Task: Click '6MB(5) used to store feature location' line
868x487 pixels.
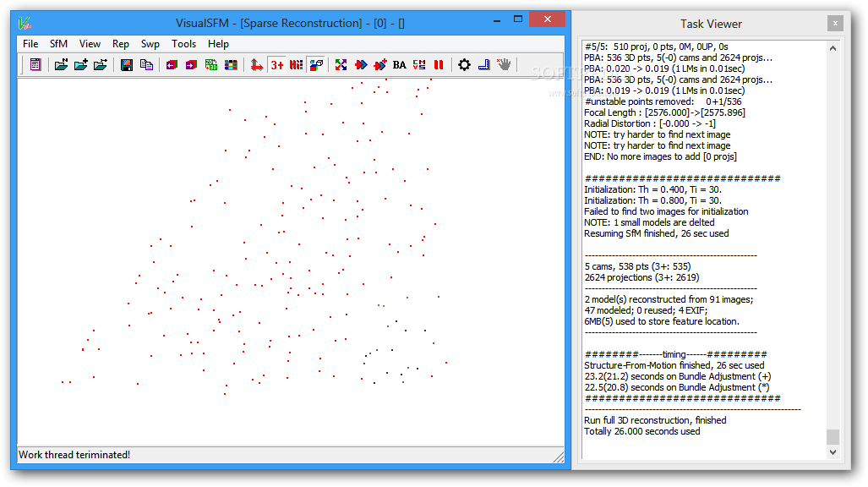Action: (662, 321)
